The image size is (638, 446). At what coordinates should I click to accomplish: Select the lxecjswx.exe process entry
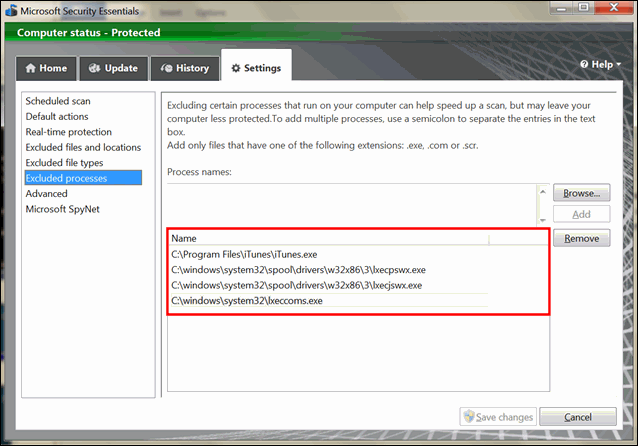[x=329, y=285]
